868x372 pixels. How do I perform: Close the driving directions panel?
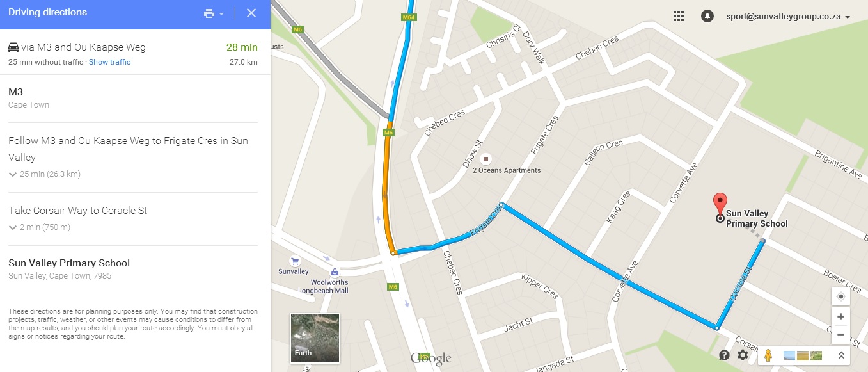pyautogui.click(x=251, y=13)
